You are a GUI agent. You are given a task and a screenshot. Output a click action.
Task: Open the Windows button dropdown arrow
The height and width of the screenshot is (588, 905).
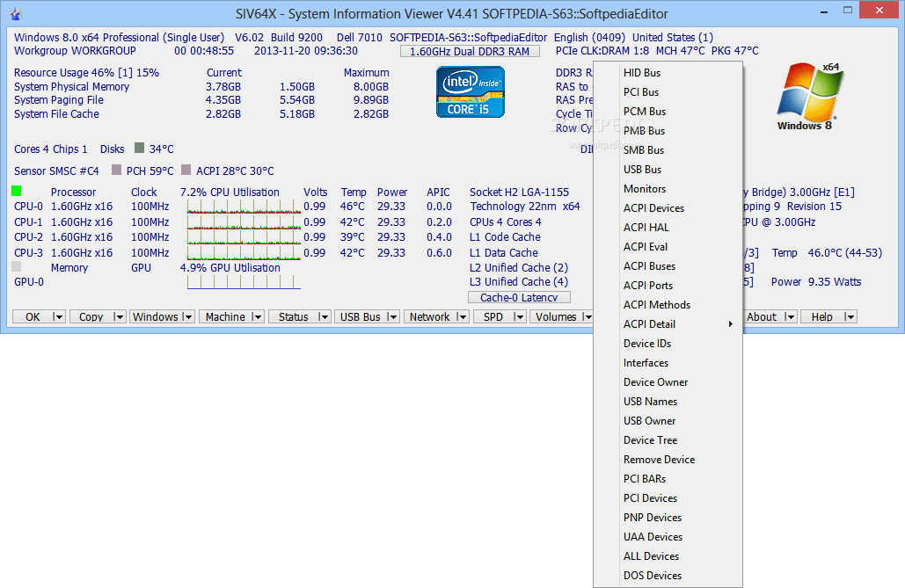coord(187,316)
